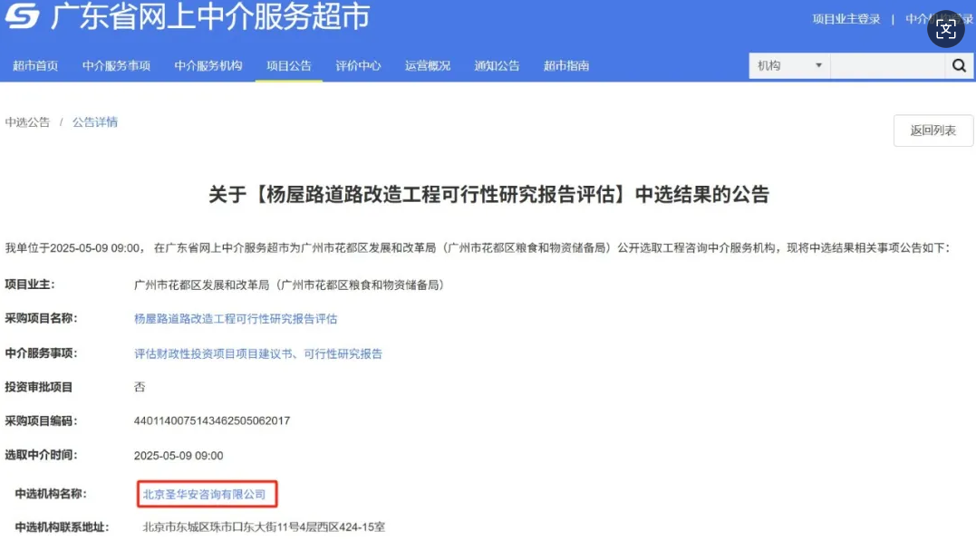Go to 超市首页 in navigation

[35, 66]
